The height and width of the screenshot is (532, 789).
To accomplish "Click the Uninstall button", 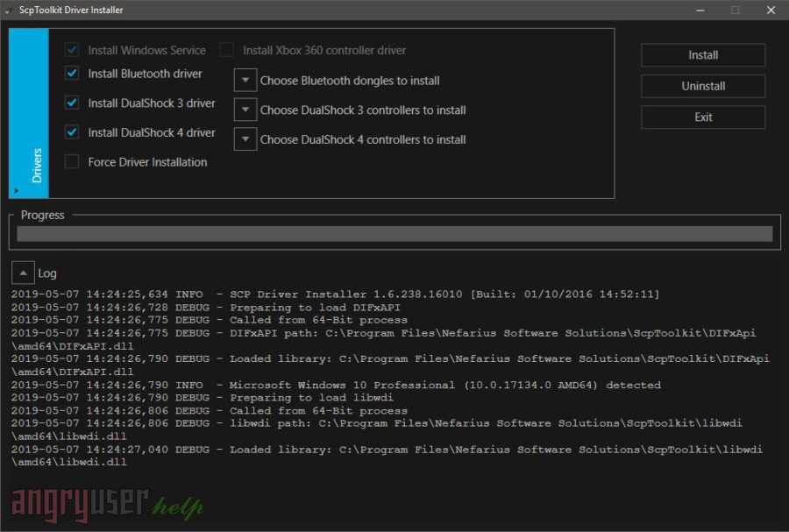I will (x=703, y=86).
